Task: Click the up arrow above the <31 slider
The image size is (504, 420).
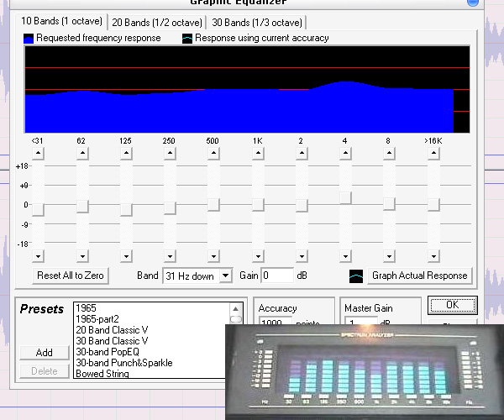Action: 39,153
